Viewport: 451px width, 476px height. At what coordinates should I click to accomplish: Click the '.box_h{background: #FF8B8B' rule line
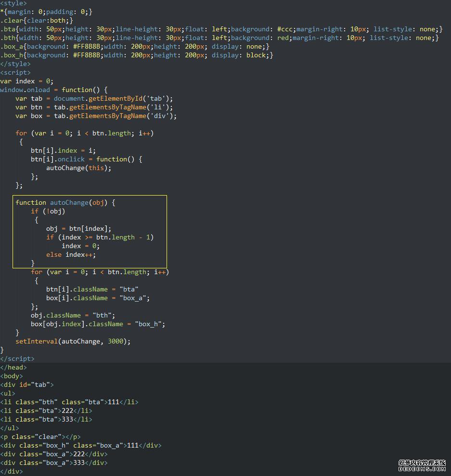[137, 55]
